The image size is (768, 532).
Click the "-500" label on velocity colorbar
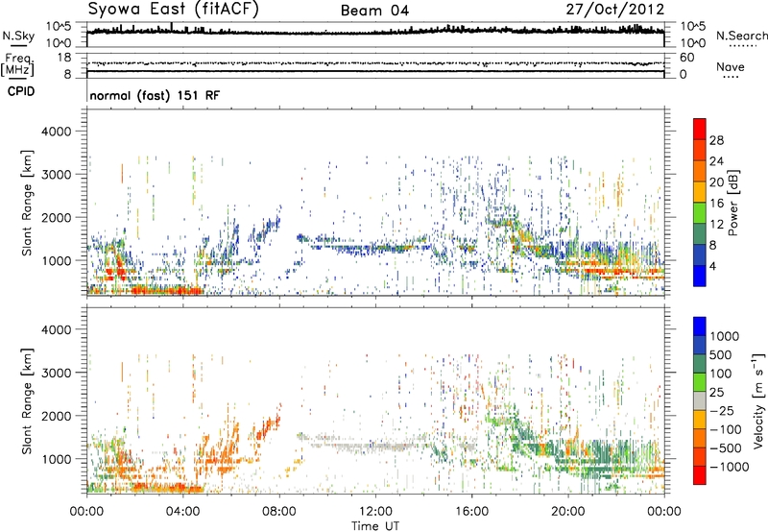pos(725,448)
